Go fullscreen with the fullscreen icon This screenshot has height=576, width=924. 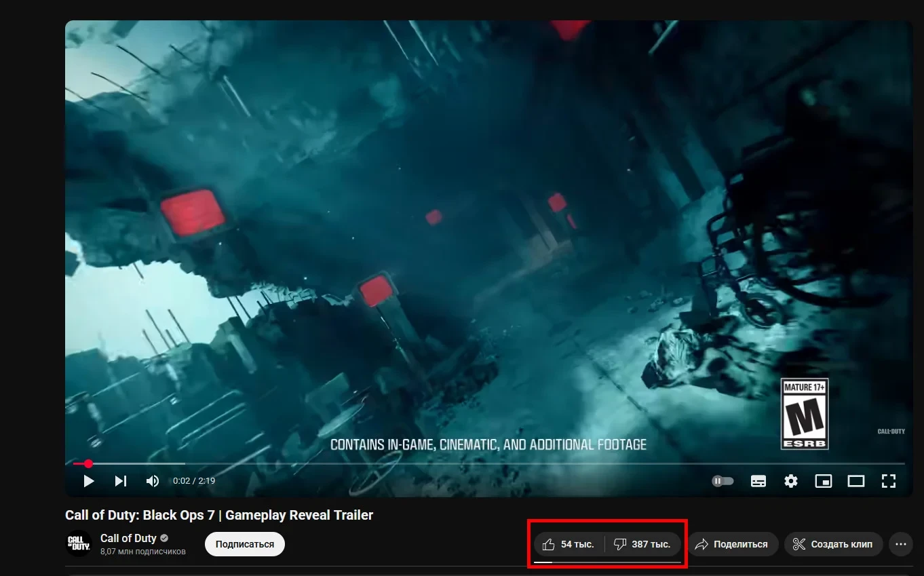(x=889, y=481)
